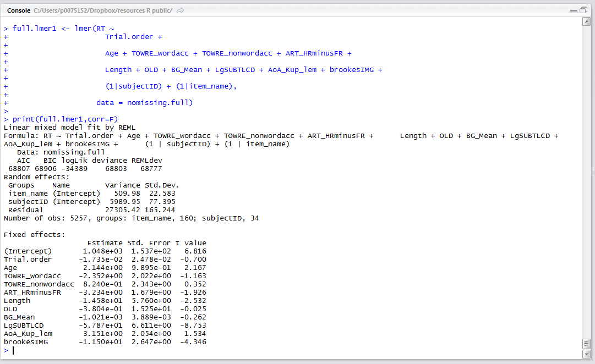Click the 'data = nomissing.full)' code line
This screenshot has height=364, width=595.
[x=144, y=103]
